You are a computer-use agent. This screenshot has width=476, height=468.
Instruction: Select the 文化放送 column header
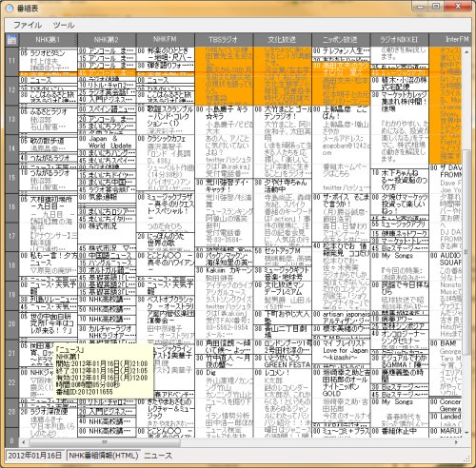click(x=283, y=40)
